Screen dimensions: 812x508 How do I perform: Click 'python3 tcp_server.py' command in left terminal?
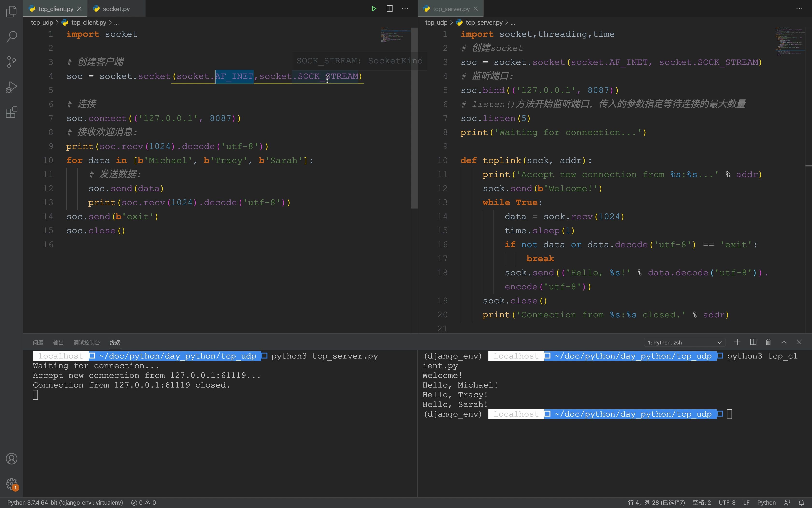(x=325, y=356)
